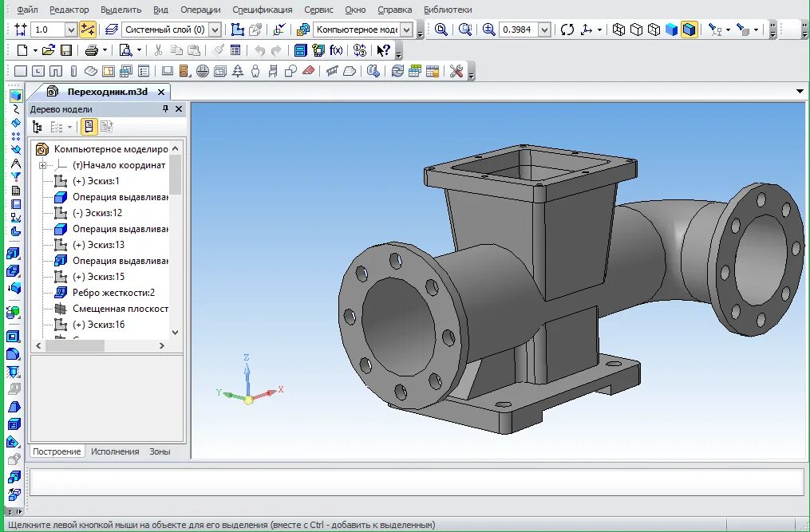Click the Redo arrow icon

277,50
